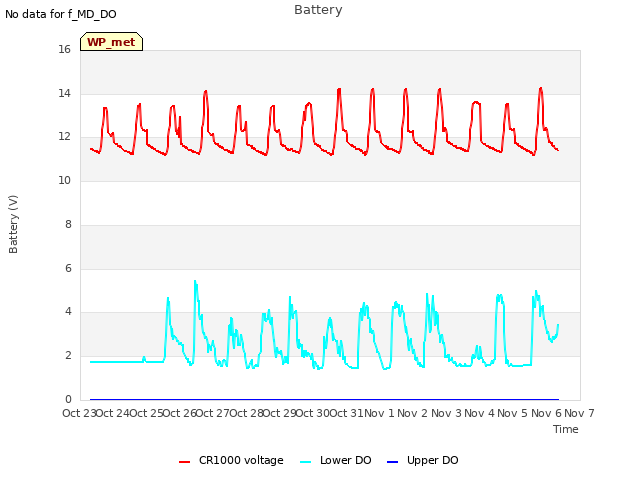
Task: Click the y-axis value 0
Action: [68, 399]
